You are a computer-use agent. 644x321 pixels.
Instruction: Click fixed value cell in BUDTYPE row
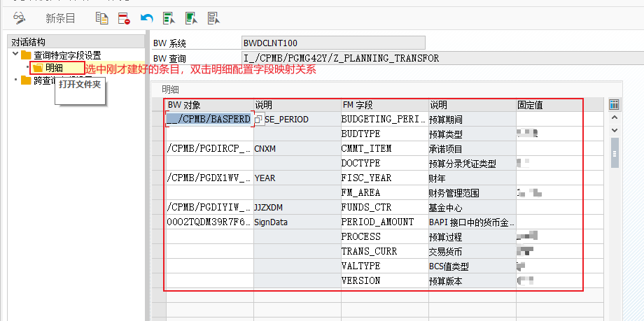(x=549, y=134)
